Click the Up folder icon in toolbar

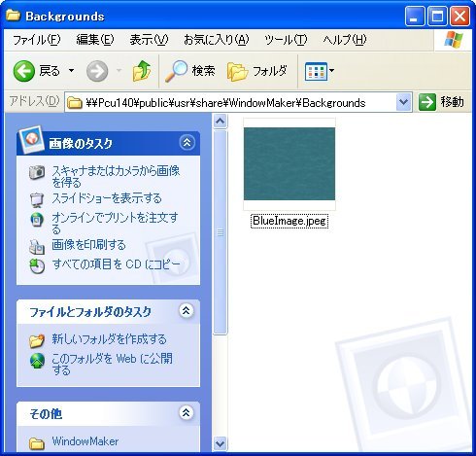[142, 71]
